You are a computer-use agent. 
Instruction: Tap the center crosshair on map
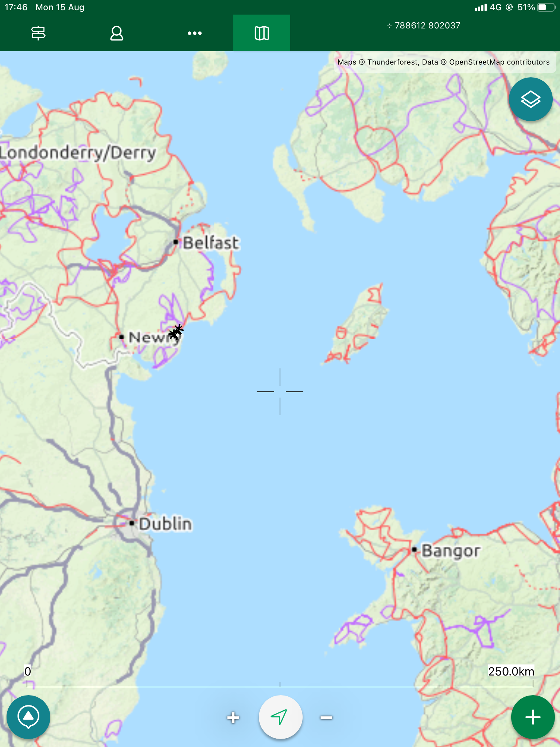point(280,391)
